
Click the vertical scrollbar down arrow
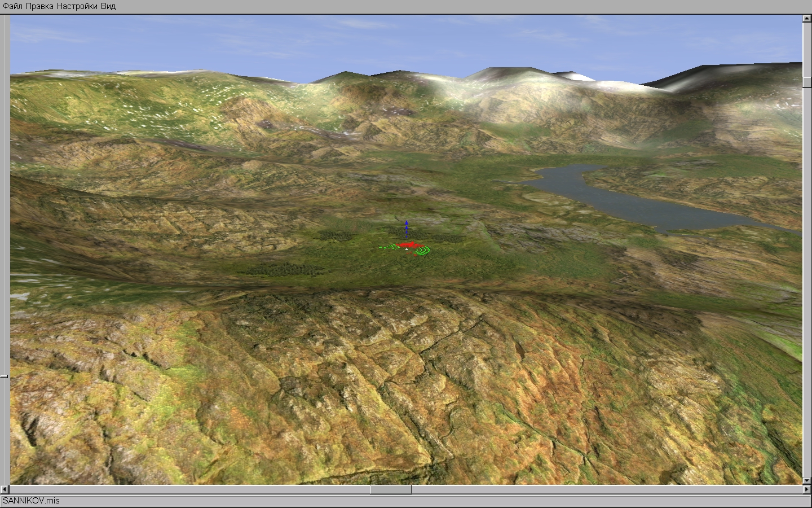(x=807, y=480)
